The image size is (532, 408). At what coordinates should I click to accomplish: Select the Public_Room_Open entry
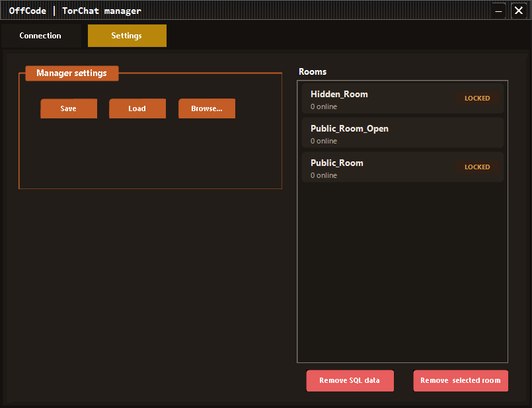tap(402, 133)
